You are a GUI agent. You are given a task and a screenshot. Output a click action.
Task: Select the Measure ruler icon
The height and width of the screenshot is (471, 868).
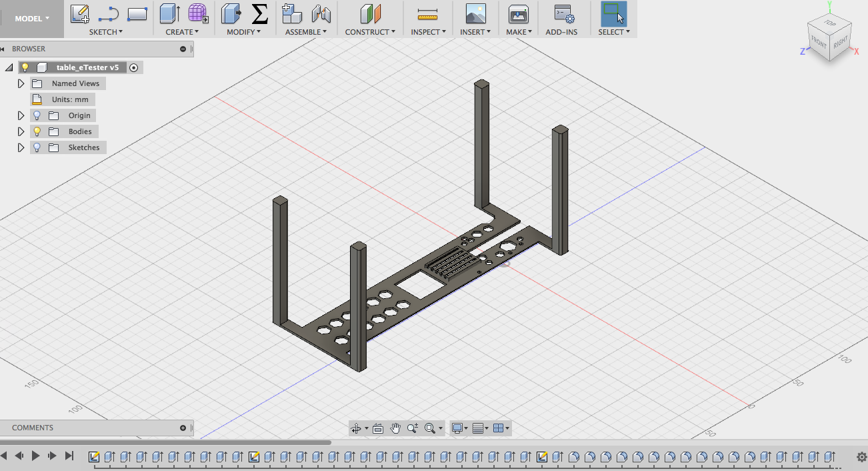pos(427,13)
